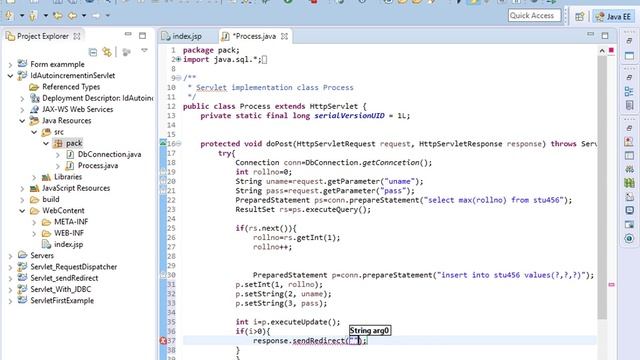Image resolution: width=640 pixels, height=360 pixels.
Task: Open the round blue icon at right trim bottom
Action: pyautogui.click(x=629, y=238)
